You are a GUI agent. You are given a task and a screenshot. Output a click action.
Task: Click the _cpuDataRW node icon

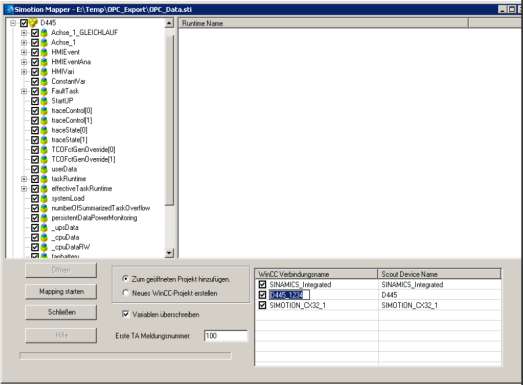coord(44,247)
